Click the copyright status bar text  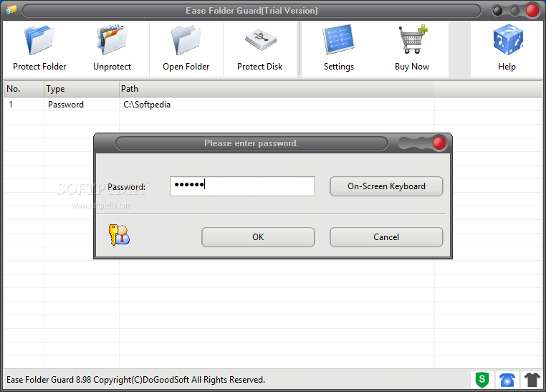136,380
